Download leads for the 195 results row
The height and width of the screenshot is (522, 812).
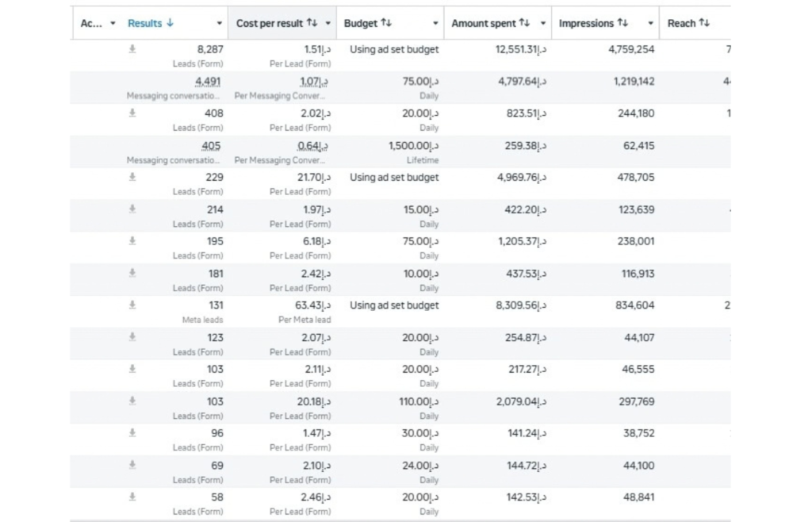tap(132, 241)
